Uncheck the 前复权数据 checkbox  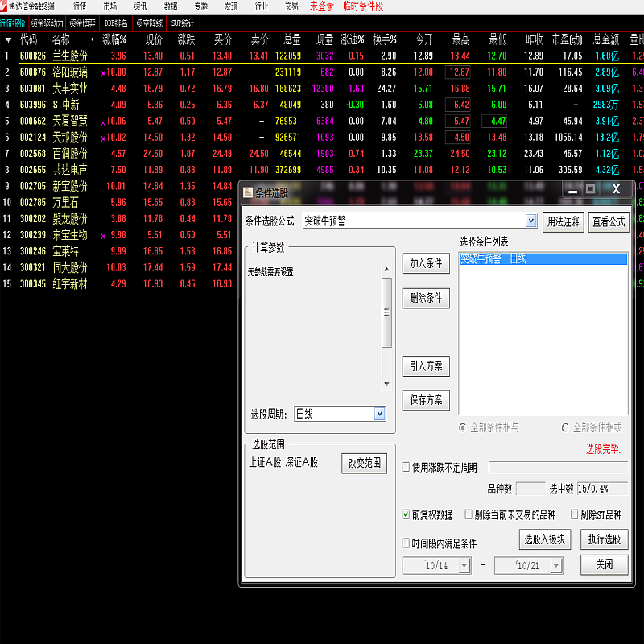(407, 515)
